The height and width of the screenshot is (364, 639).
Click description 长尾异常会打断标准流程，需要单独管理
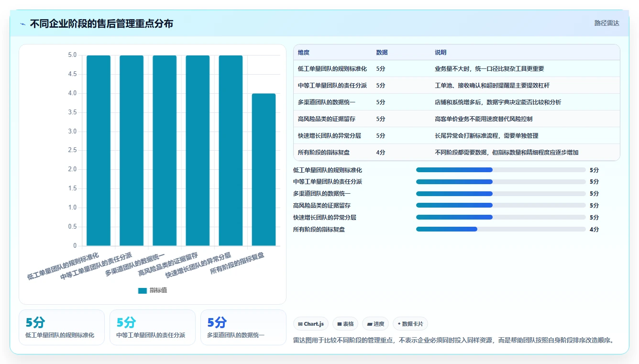486,136
